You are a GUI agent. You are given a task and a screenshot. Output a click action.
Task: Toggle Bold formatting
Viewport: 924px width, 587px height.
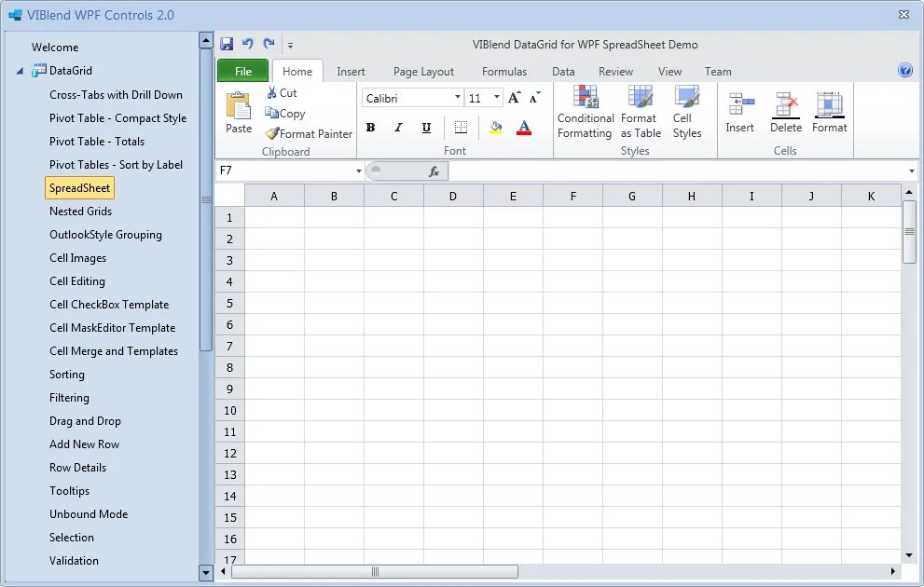[371, 127]
